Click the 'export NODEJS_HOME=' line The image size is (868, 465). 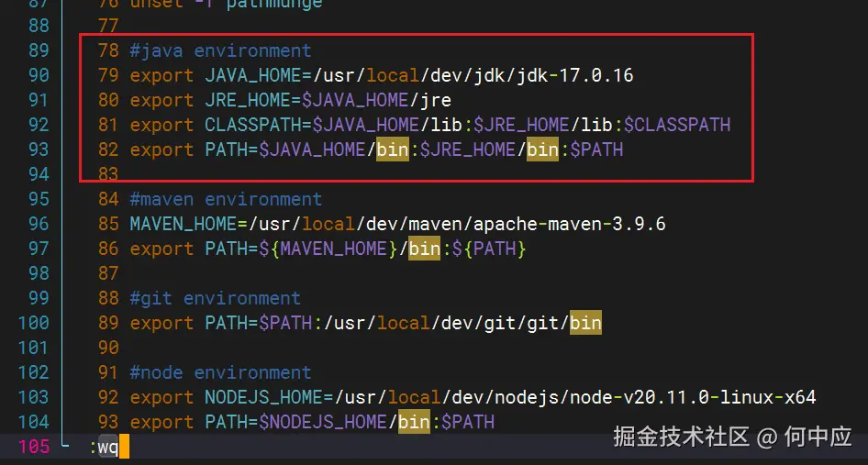click(473, 397)
